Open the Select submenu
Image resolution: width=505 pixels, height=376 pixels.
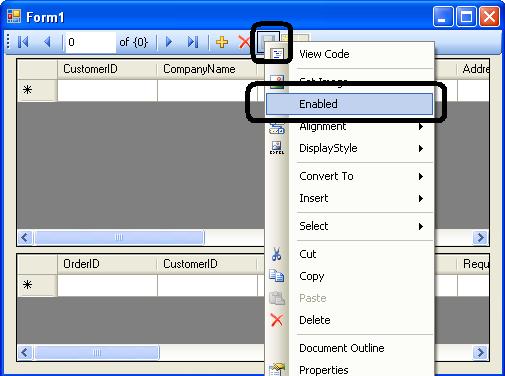tap(350, 226)
